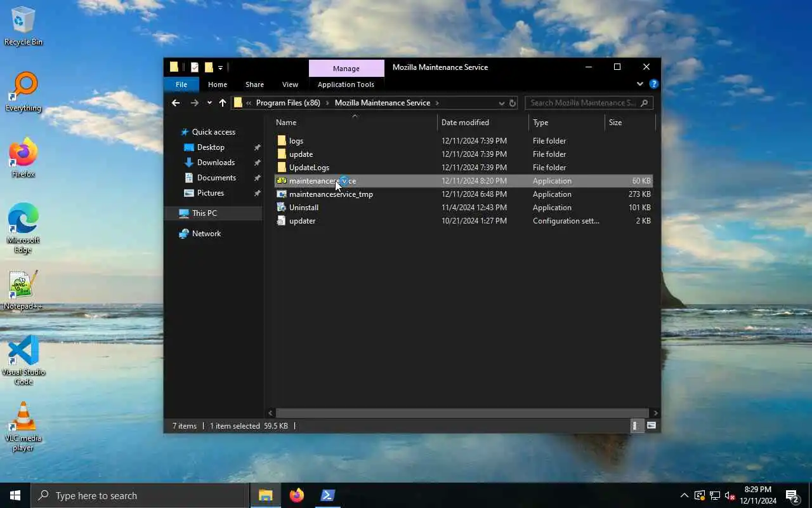
Task: Open the File menu
Action: (x=181, y=84)
